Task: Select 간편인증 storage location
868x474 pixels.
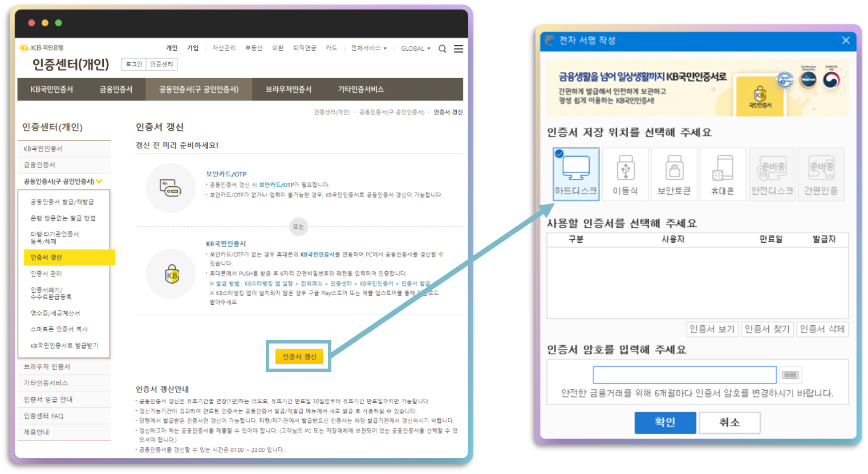Action: pos(821,174)
